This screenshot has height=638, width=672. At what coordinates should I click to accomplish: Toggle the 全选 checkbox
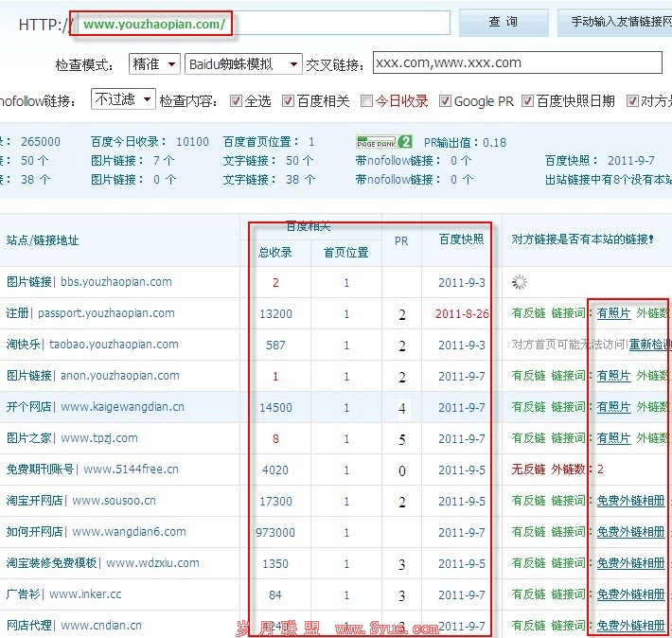coord(237,100)
